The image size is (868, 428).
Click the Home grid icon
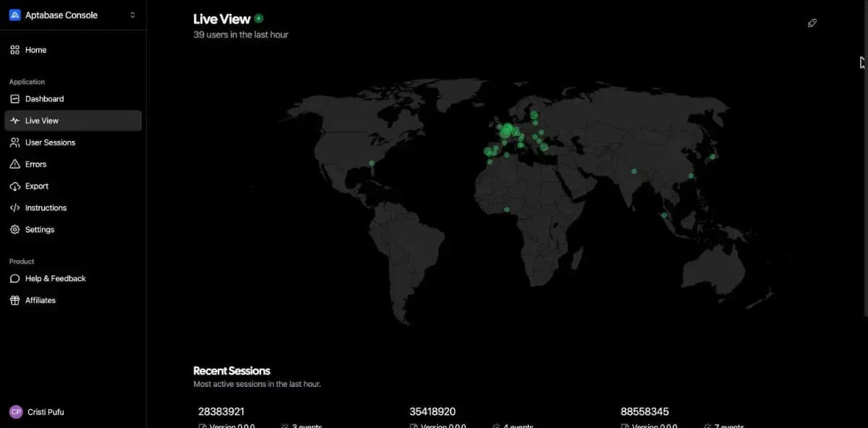point(14,50)
